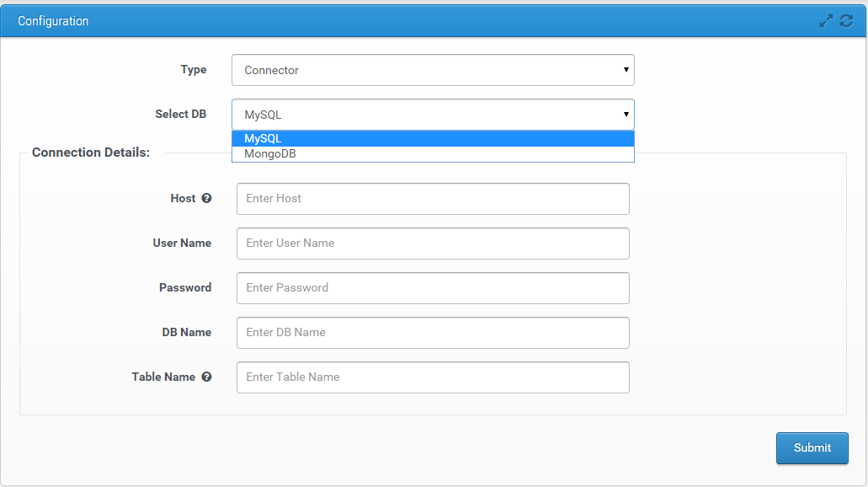Click the DB Name field label
Image resolution: width=868 pixels, height=487 pixels.
coord(187,332)
